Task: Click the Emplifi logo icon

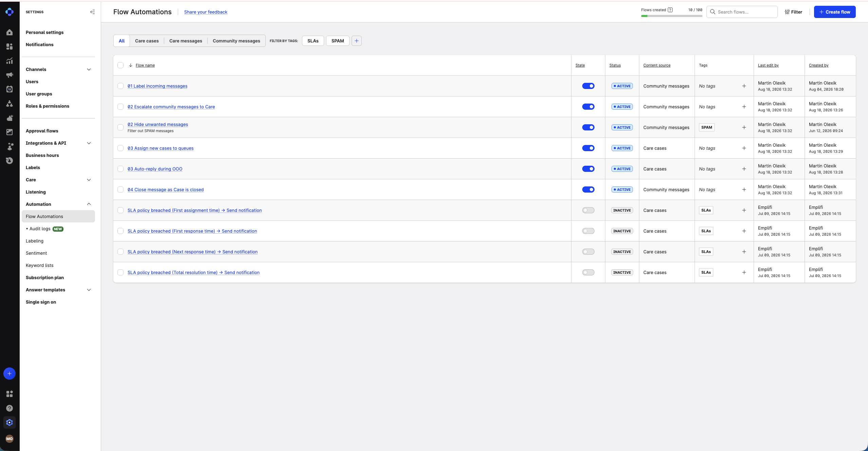Action: tap(10, 12)
